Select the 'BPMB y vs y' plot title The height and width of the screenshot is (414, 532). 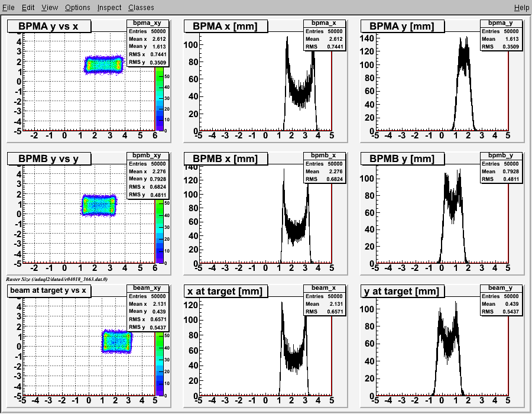tap(49, 159)
